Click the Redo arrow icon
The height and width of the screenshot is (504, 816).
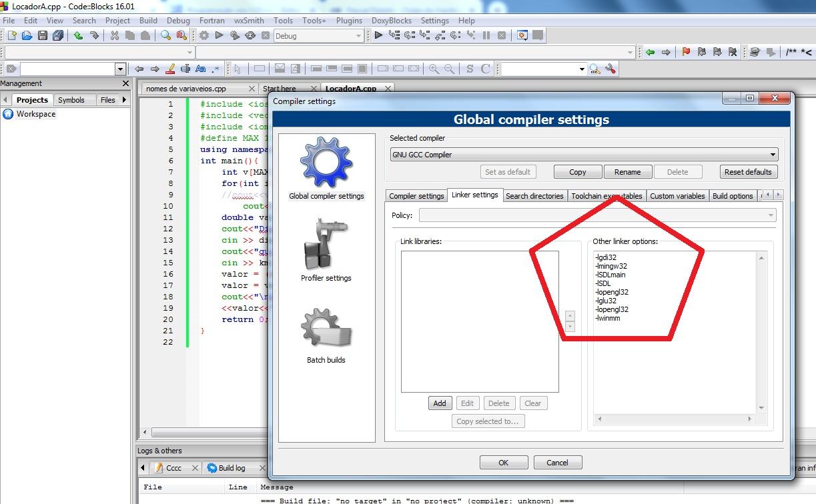click(x=94, y=35)
